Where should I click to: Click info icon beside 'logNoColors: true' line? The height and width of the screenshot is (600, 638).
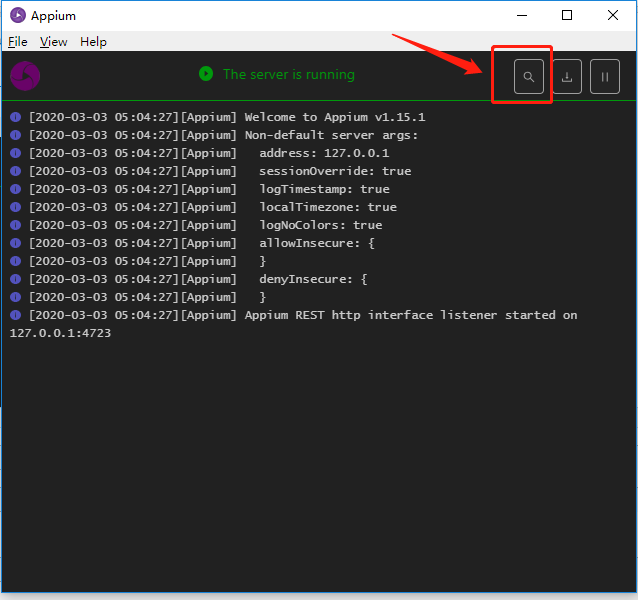[15, 225]
